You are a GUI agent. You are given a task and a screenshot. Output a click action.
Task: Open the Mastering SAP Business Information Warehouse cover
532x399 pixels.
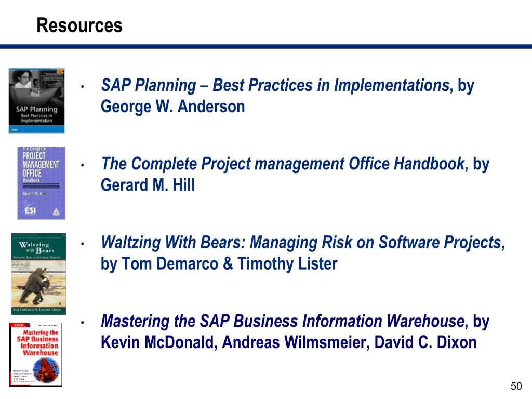click(36, 354)
